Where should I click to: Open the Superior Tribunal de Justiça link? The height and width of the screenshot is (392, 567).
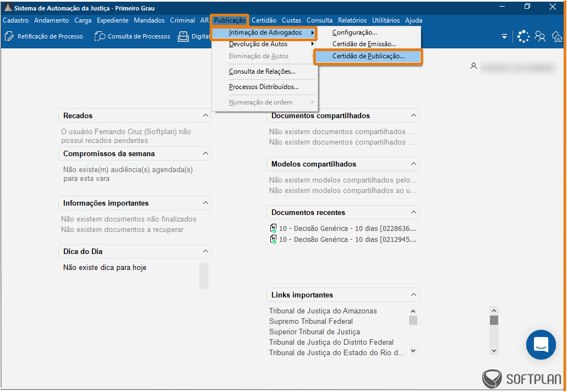(x=314, y=332)
